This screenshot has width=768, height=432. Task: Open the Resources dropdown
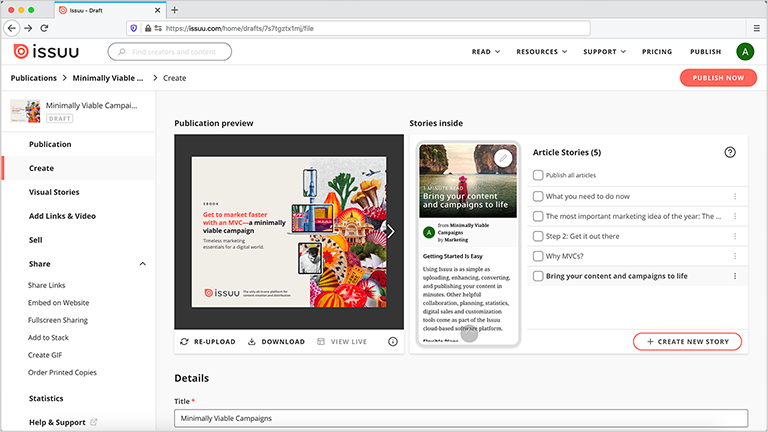click(x=541, y=51)
